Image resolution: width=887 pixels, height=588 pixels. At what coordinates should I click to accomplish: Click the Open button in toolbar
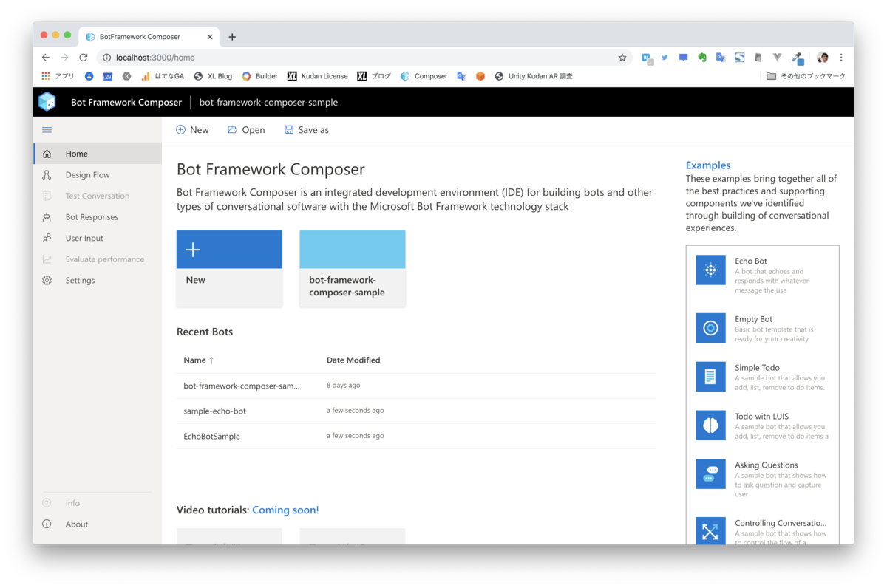tap(246, 130)
